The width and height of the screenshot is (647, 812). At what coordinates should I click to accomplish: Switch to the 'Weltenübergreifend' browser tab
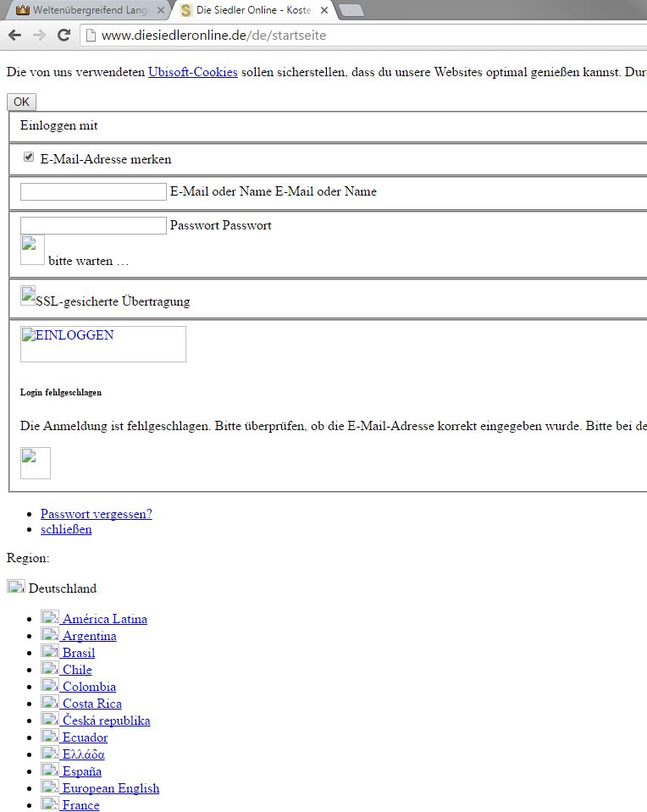click(x=83, y=10)
